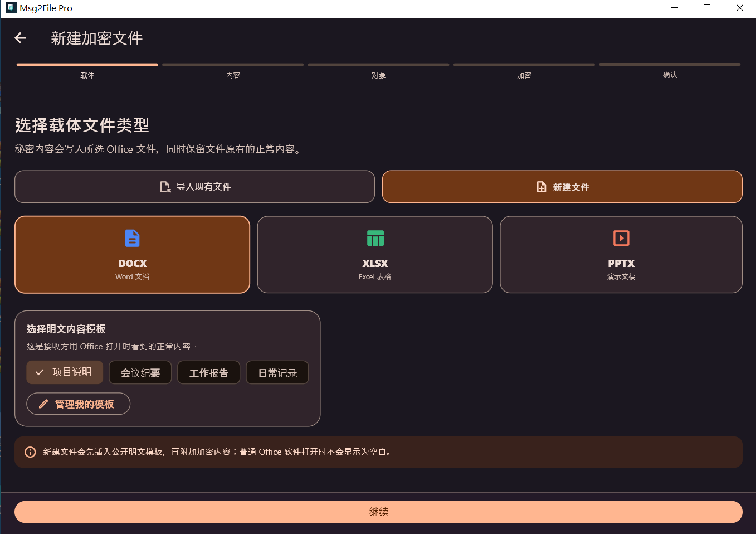Click the info icon in the notice bar
The image size is (756, 534).
[31, 452]
